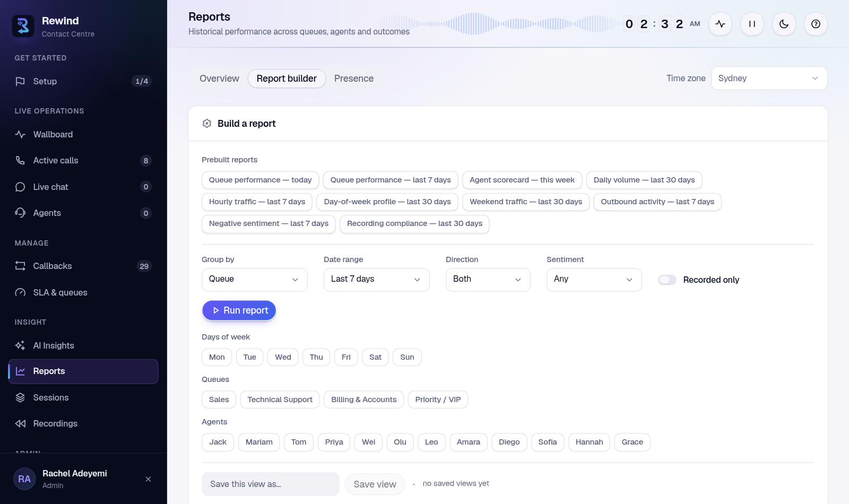
Task: Open help via question mark icon
Action: 816,24
